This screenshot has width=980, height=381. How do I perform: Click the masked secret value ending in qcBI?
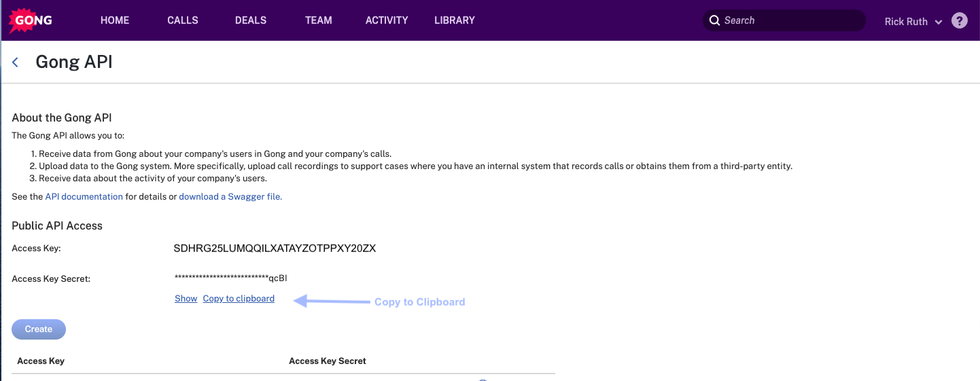tap(230, 278)
